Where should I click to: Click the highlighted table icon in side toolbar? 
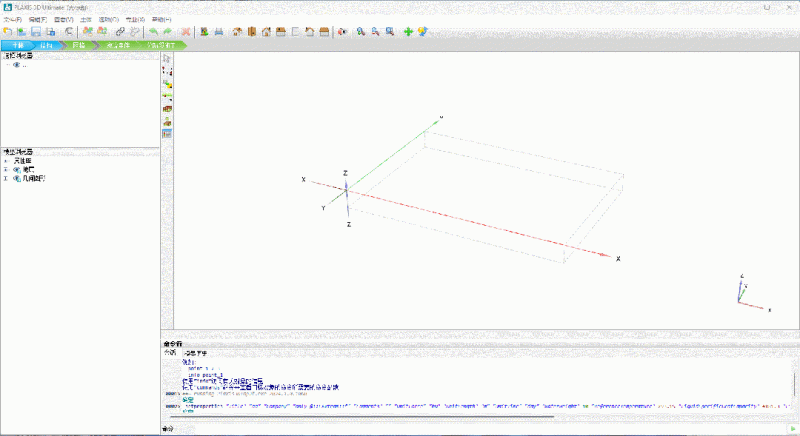(167, 134)
